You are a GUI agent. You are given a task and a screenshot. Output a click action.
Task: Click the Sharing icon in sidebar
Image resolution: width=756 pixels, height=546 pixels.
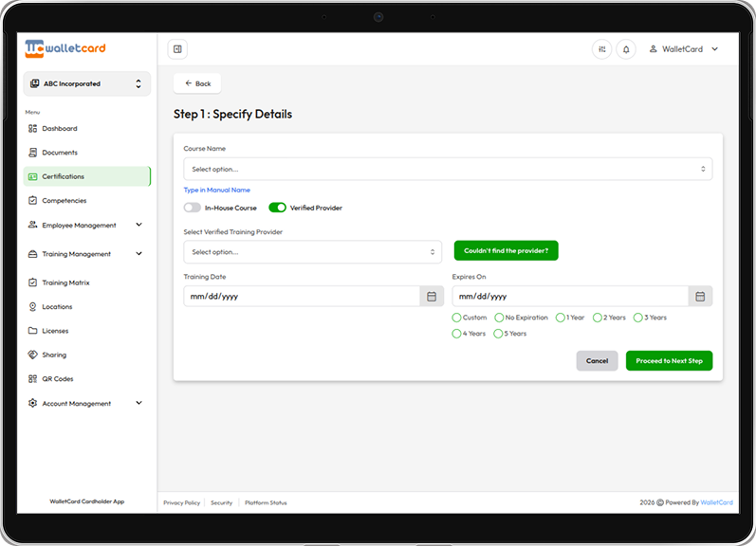(32, 355)
